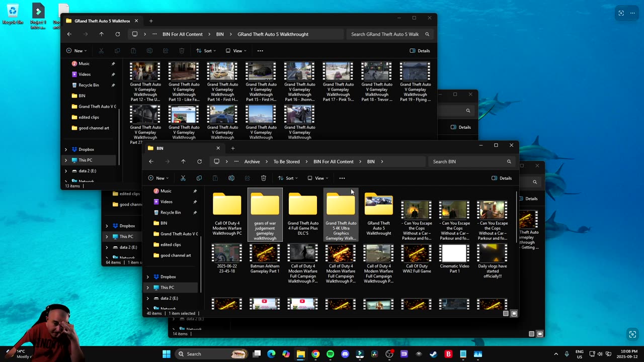
Task: Open the taskbar Search box
Action: pyautogui.click(x=211, y=354)
